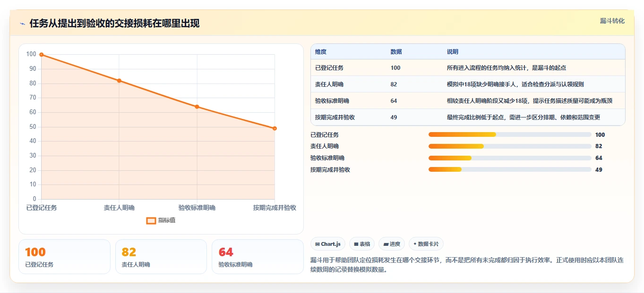The width and height of the screenshot is (644, 293).
Task: Click the 维度 column header in the table
Action: tap(321, 52)
